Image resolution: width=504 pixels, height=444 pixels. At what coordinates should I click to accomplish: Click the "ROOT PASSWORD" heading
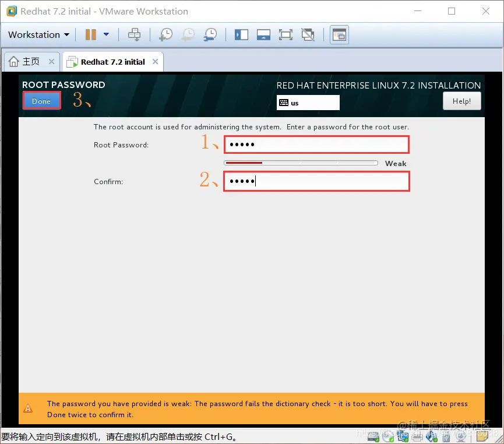64,84
